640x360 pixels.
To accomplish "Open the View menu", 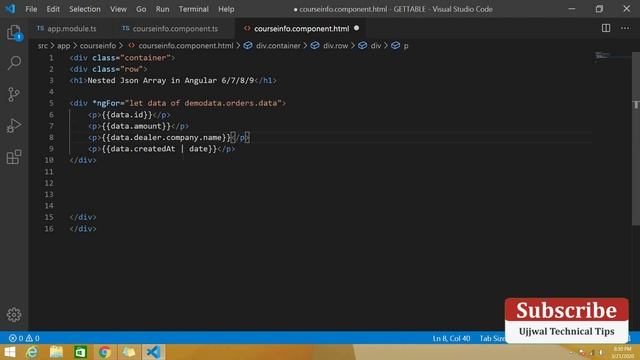I will click(118, 9).
